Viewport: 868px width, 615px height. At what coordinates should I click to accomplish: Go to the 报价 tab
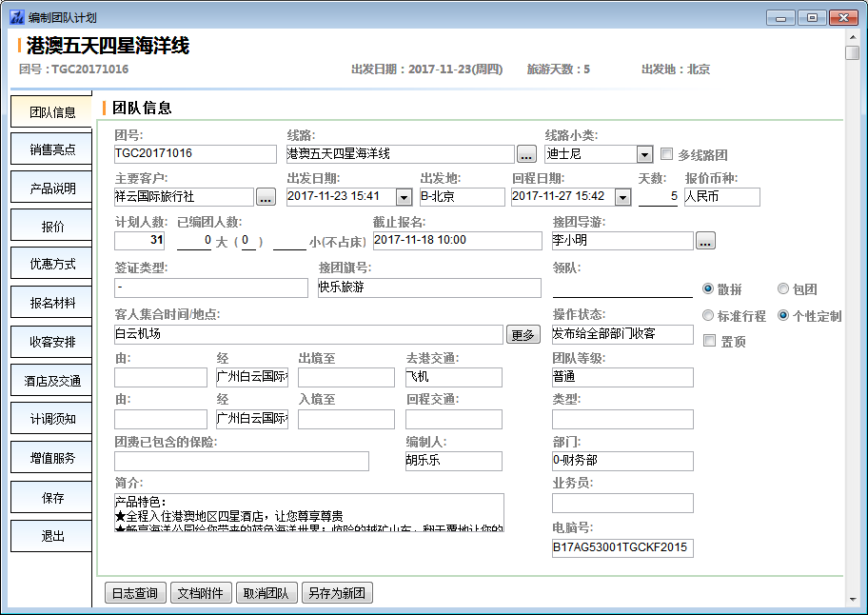(51, 226)
